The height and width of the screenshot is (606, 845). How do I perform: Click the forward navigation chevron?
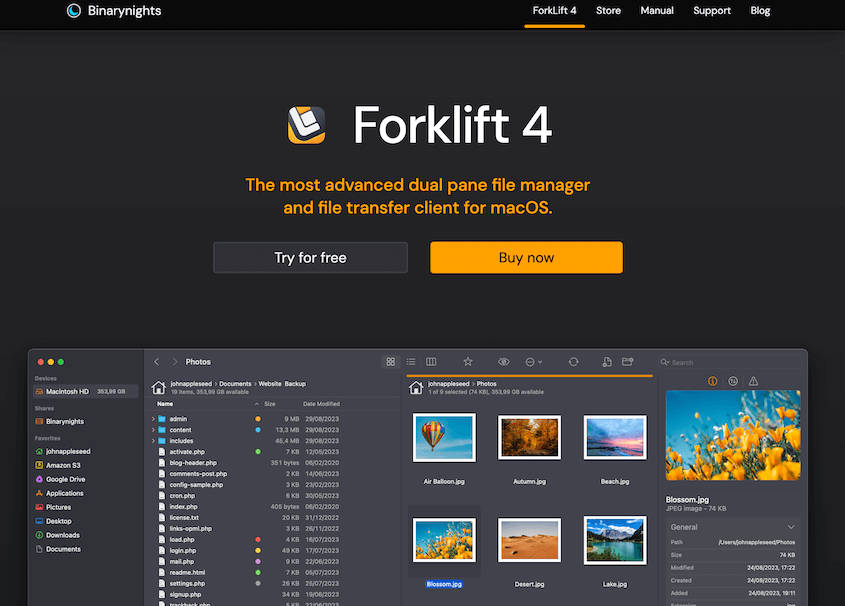tap(175, 362)
